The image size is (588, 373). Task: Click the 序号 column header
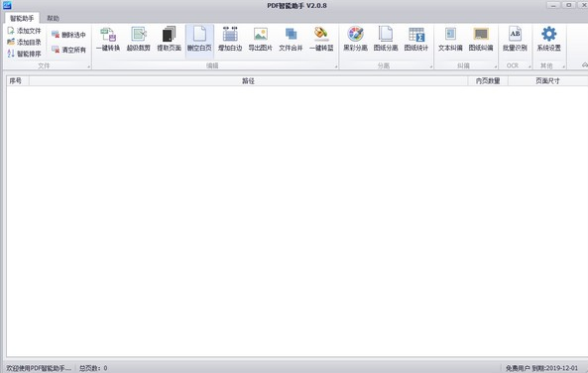tap(18, 80)
